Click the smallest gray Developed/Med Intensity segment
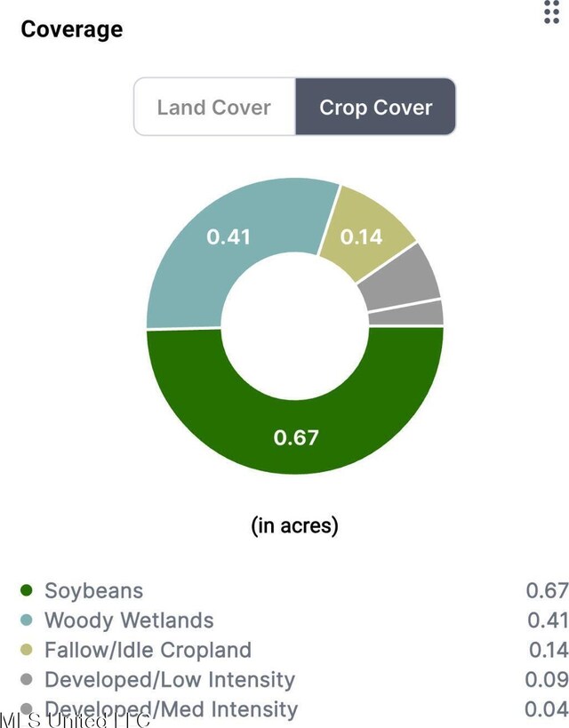The width and height of the screenshot is (569, 728). [x=406, y=315]
